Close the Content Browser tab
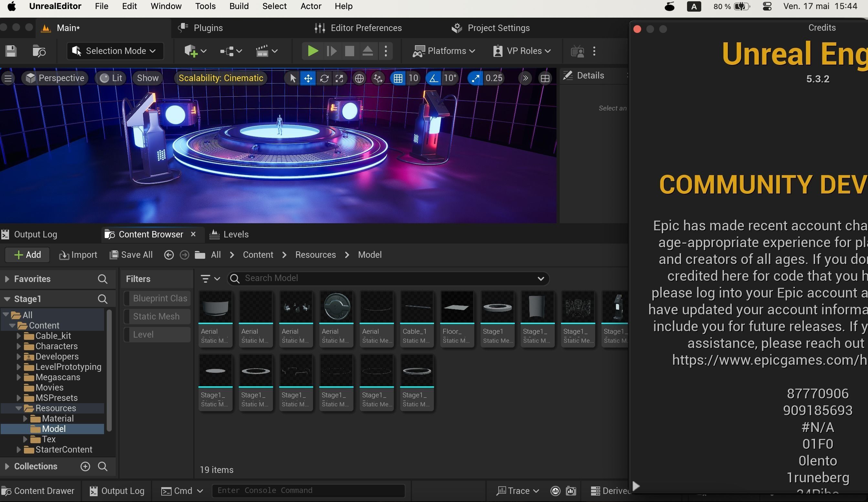This screenshot has height=502, width=868. coord(193,234)
